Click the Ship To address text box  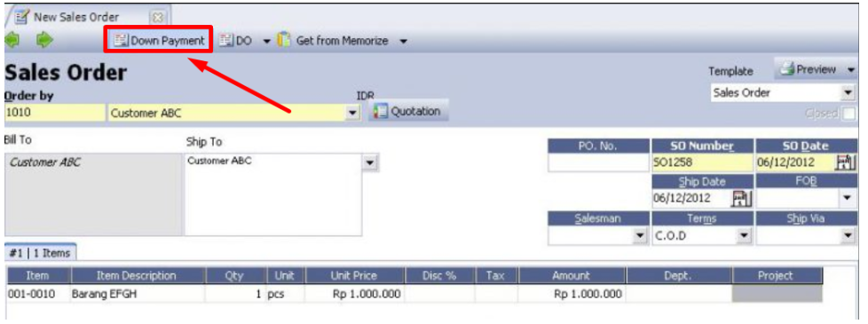[272, 195]
